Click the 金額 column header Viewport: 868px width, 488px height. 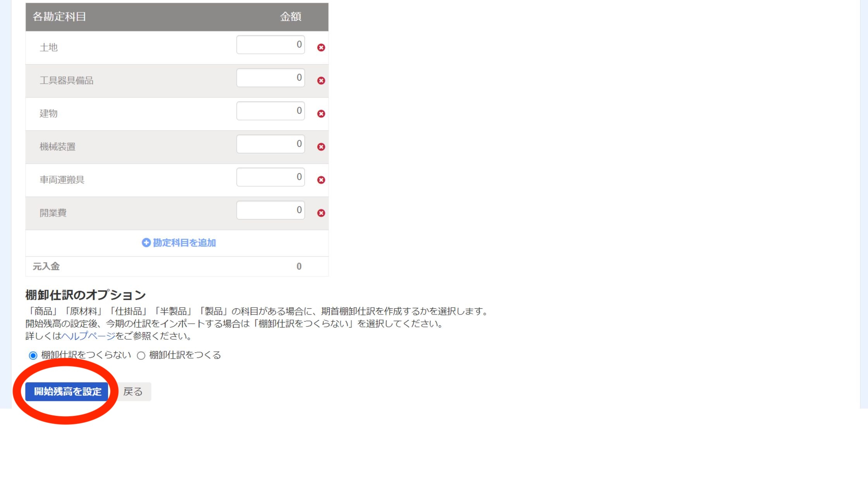(290, 17)
